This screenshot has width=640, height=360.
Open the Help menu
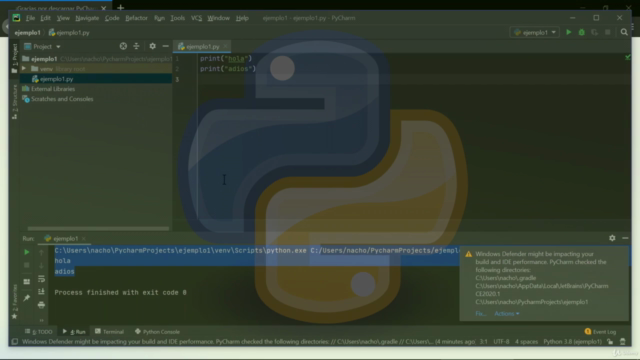pyautogui.click(x=242, y=18)
